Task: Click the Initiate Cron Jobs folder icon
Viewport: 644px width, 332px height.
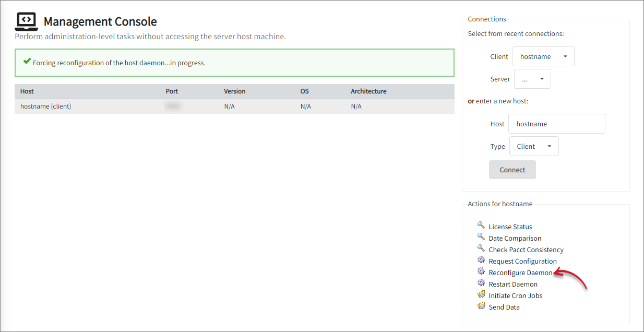Action: pyautogui.click(x=481, y=295)
